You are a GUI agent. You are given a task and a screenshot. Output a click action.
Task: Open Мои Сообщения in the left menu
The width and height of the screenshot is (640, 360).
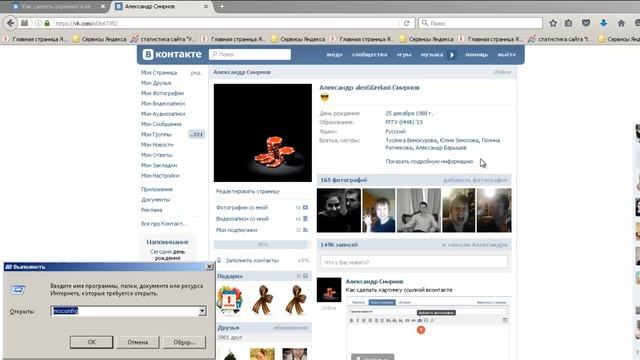click(161, 124)
